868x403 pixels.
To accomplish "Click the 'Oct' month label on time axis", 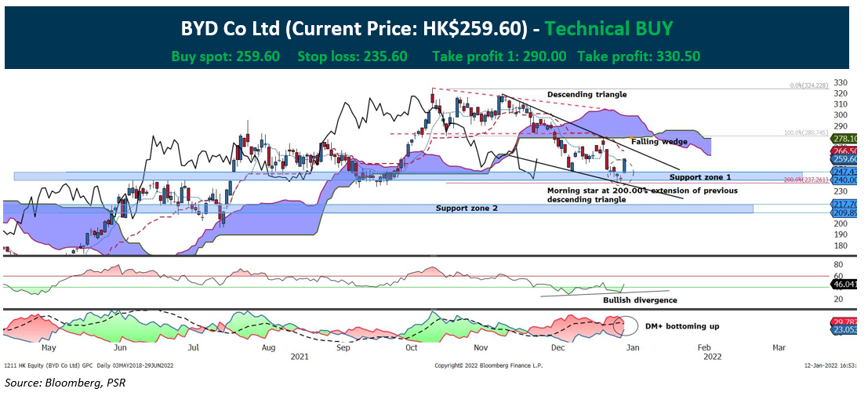I will (412, 348).
